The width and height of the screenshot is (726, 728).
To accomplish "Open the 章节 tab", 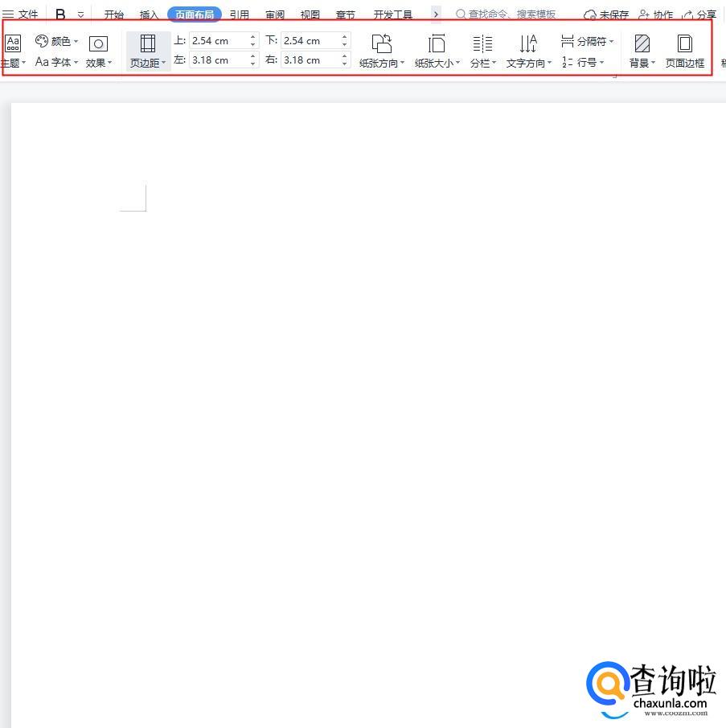I will pos(345,14).
